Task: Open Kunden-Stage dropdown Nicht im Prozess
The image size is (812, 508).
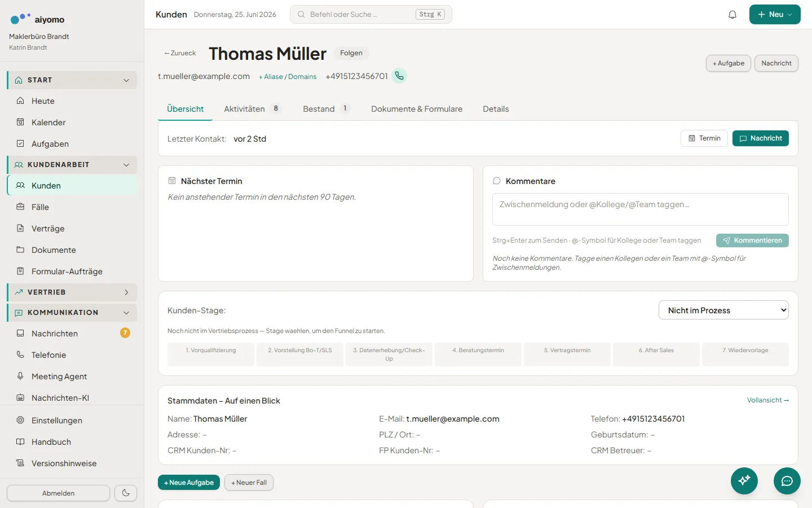Action: (723, 310)
